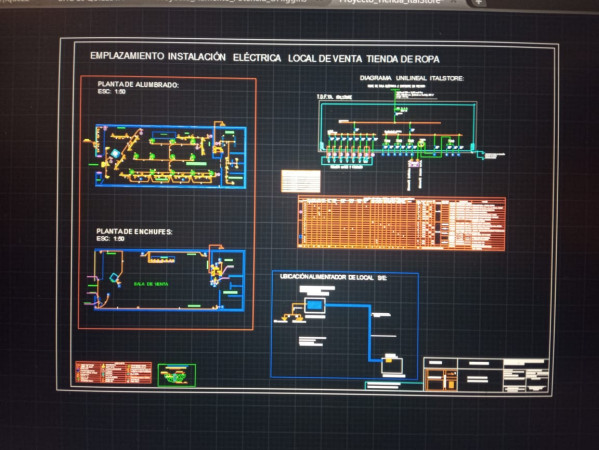This screenshot has width=599, height=450.
Task: Click the green-framed location map thumbnail
Action: [177, 375]
